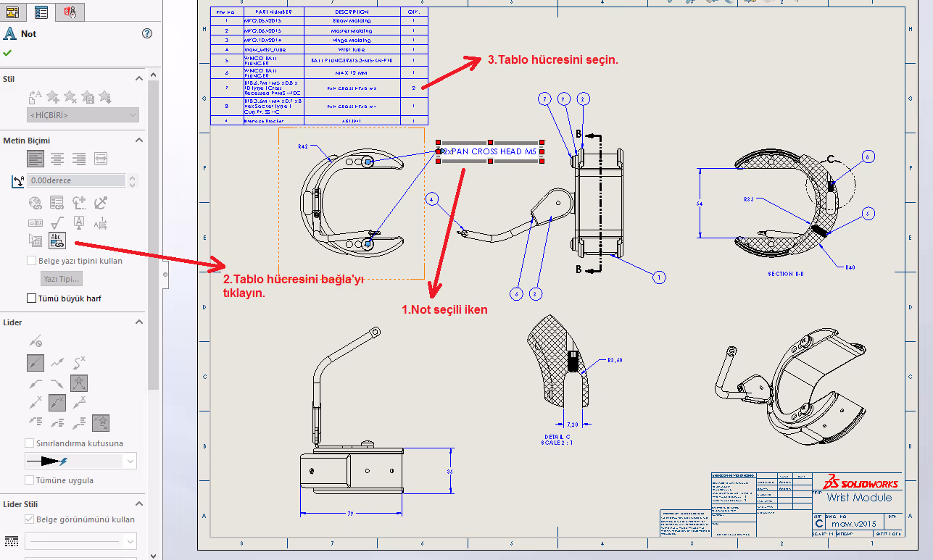Select the no leader icon
Viewport: 933px width, 560px height.
coord(35,340)
